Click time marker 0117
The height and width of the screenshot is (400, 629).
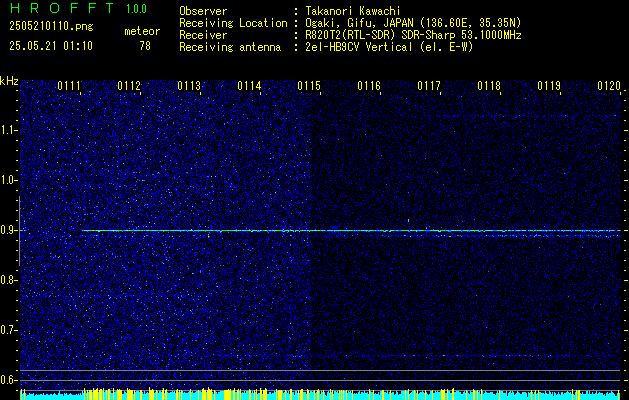(x=429, y=86)
